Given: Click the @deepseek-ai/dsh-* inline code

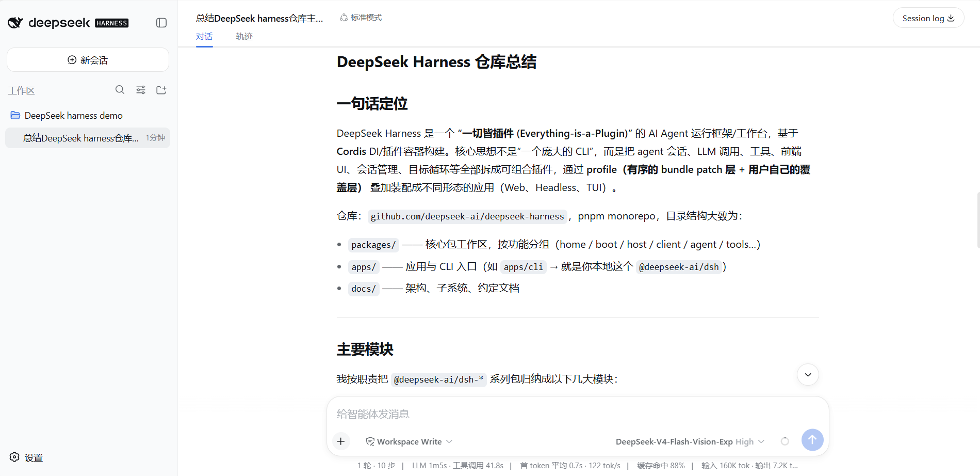Looking at the screenshot, I should (x=438, y=379).
